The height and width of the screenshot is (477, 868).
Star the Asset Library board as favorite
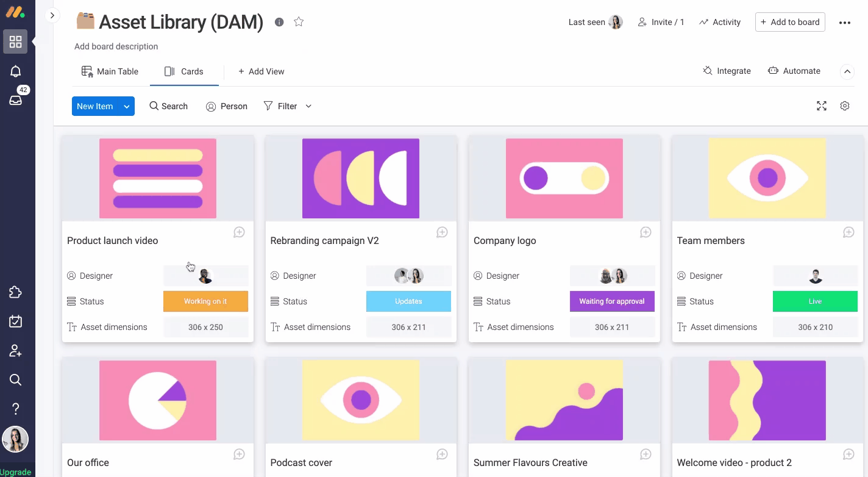(299, 22)
